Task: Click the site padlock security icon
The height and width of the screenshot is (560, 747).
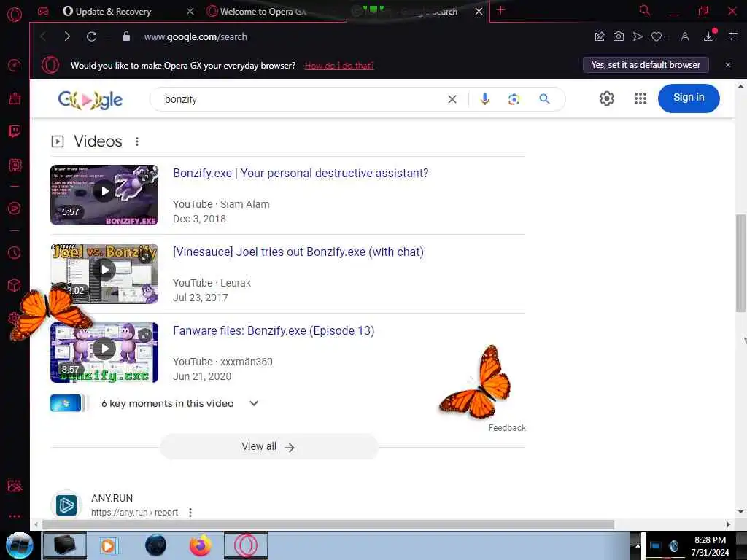Action: (125, 36)
